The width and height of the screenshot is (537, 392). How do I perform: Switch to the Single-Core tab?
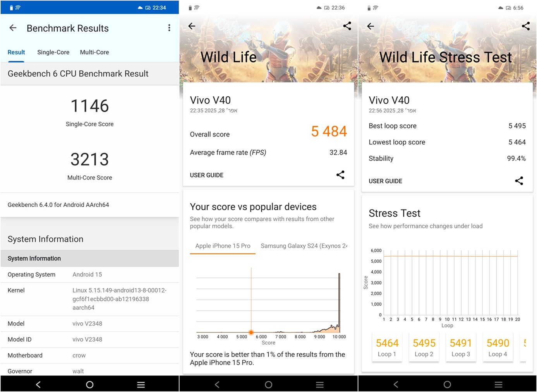point(53,52)
